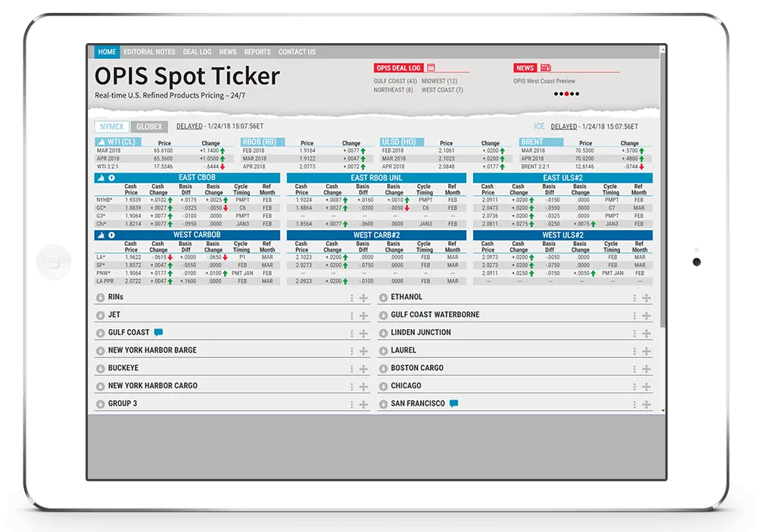Click move cross icon on BUCKEYE row

[363, 369]
